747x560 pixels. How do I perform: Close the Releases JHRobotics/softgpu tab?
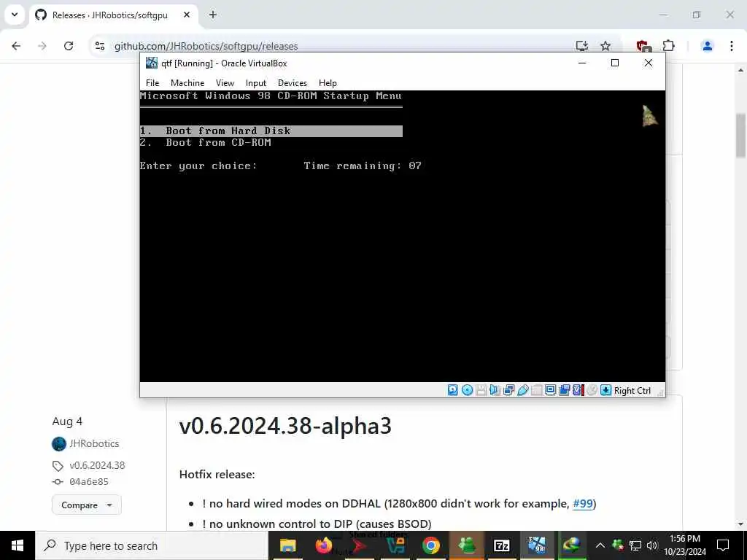coord(187,15)
